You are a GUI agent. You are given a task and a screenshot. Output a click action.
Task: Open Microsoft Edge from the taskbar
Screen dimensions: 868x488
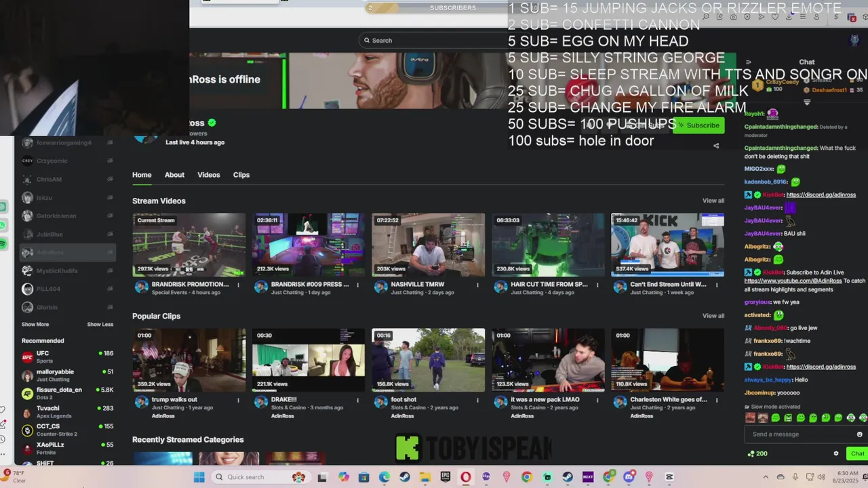(384, 477)
